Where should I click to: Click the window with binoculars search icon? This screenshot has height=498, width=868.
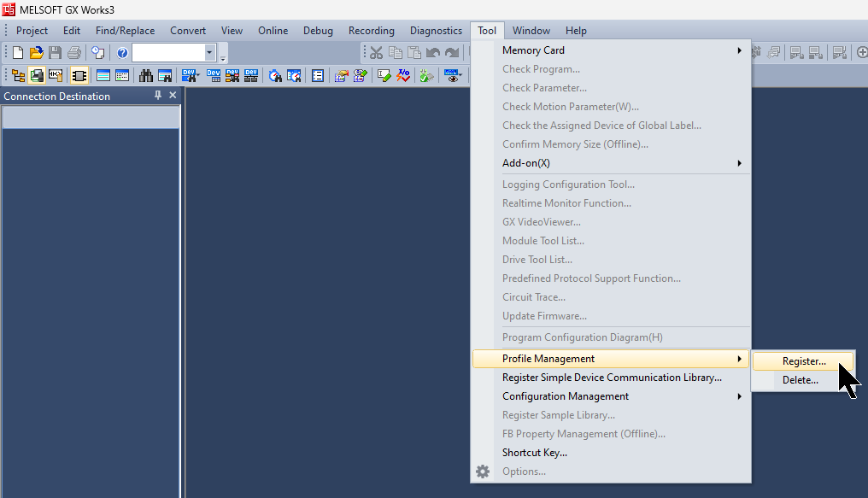coord(165,75)
